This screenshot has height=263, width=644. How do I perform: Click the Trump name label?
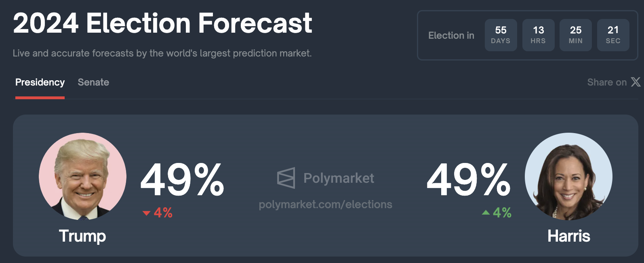(82, 236)
